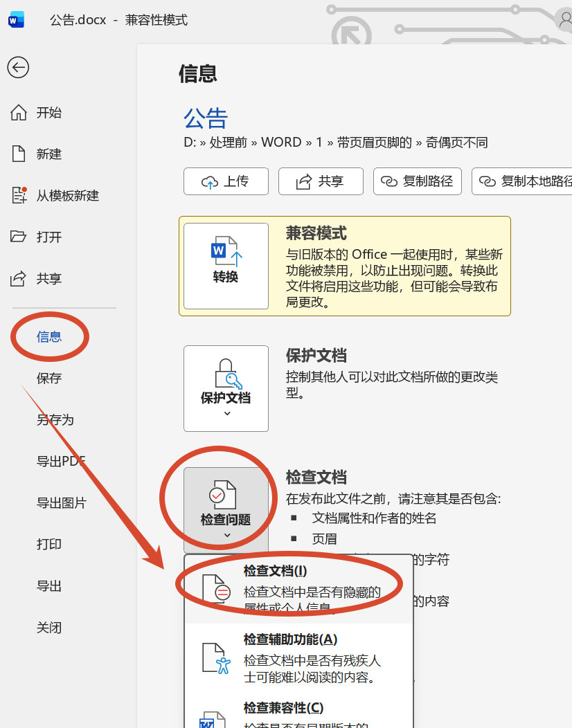Click the blank page icon beside 新建
This screenshot has height=728, width=572.
19,154
